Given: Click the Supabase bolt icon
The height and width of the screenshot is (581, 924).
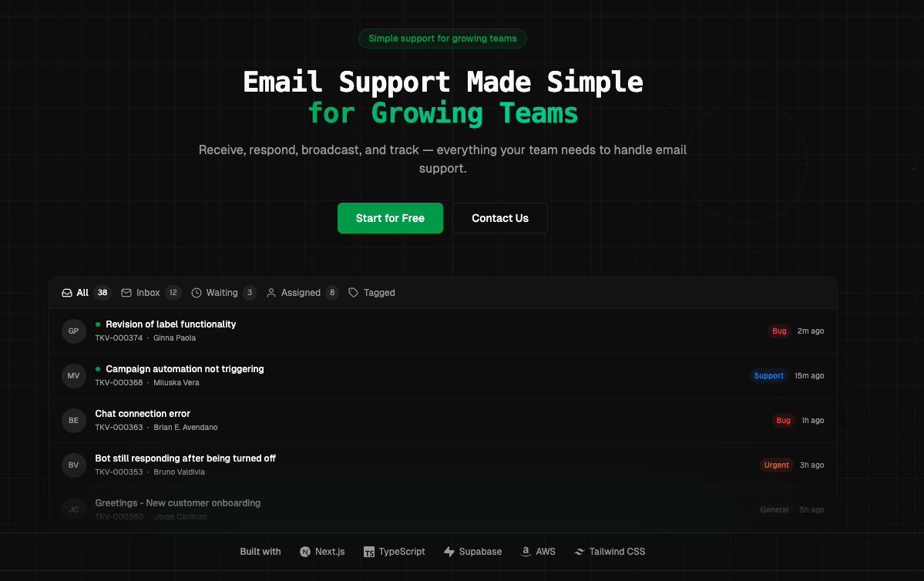Looking at the screenshot, I should (x=449, y=552).
